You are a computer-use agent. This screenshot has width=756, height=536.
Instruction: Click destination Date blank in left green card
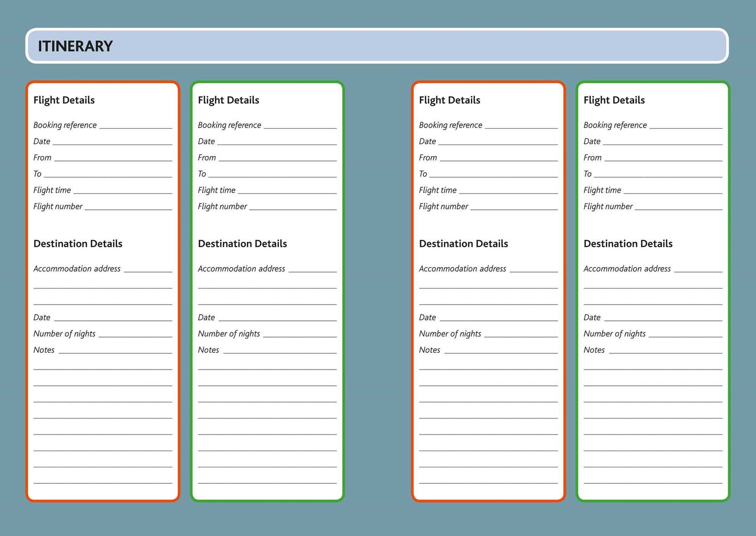[x=278, y=318]
